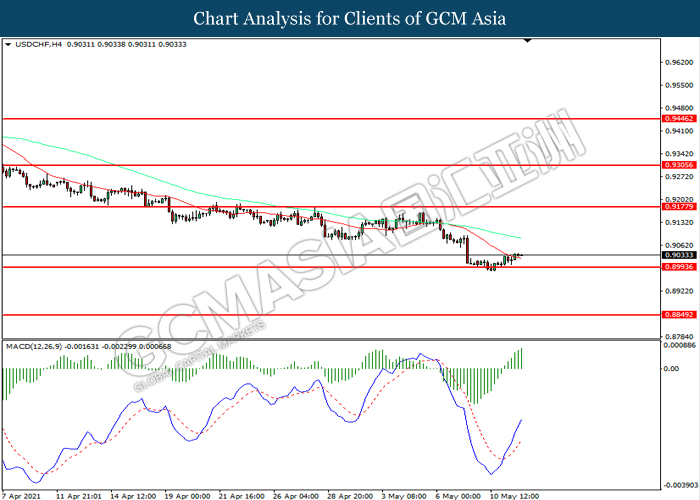
Task: Click the 0.89220 price scale value
Action: [679, 291]
